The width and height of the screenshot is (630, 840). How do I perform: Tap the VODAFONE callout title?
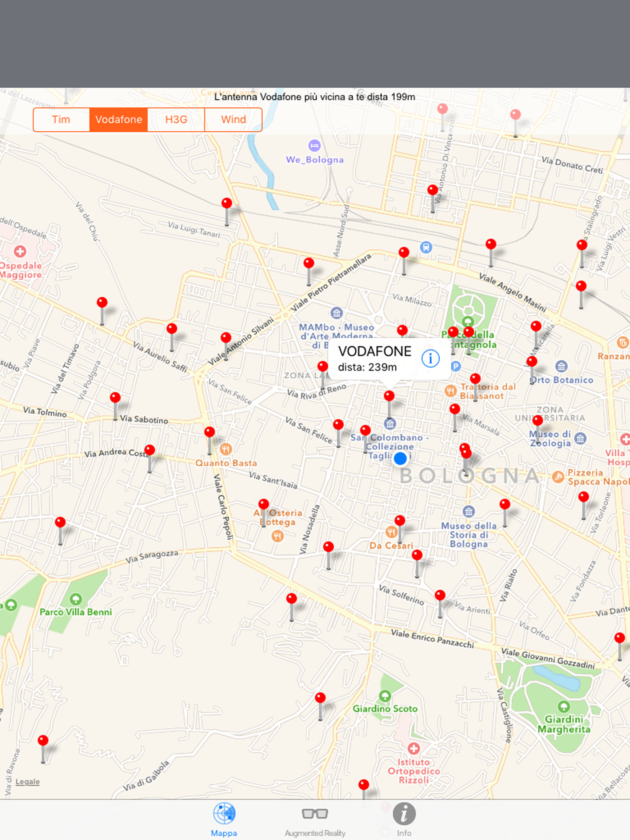(375, 351)
